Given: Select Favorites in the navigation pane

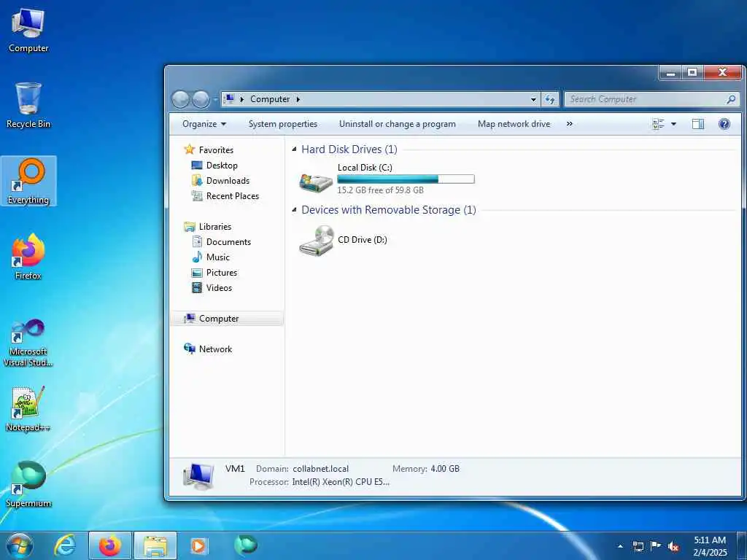Looking at the screenshot, I should tap(216, 150).
